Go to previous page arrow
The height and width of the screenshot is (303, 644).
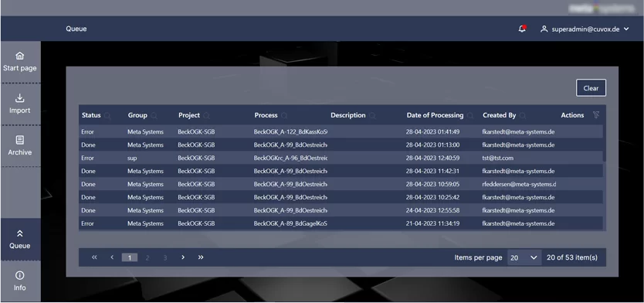[112, 257]
